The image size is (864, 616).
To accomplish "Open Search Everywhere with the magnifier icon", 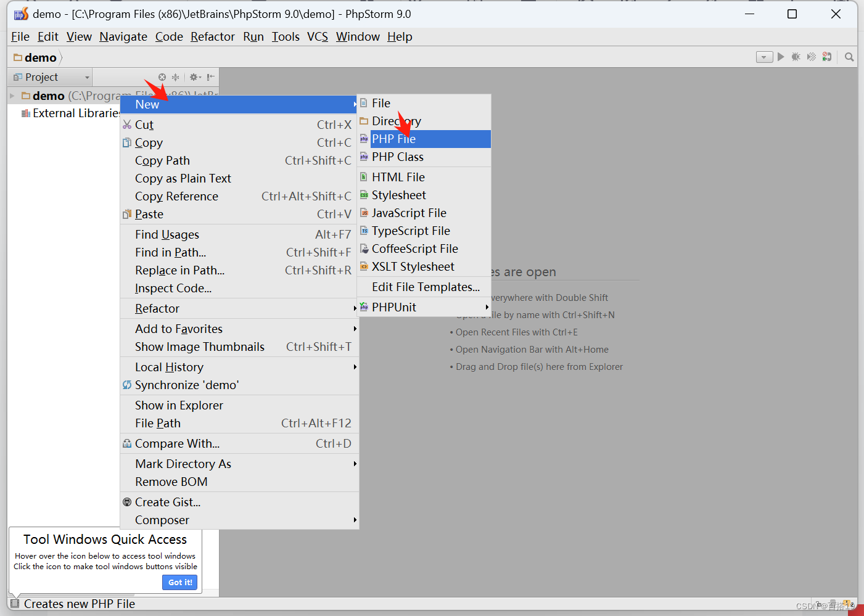I will coord(849,57).
